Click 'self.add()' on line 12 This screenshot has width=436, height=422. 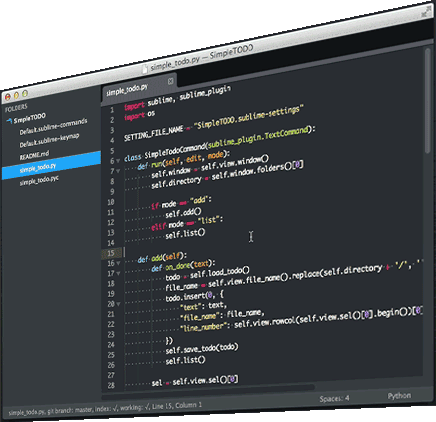pyautogui.click(x=183, y=212)
